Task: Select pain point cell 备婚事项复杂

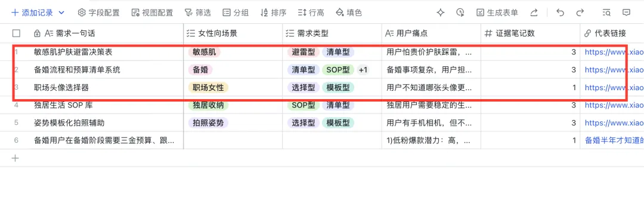Action: click(431, 69)
